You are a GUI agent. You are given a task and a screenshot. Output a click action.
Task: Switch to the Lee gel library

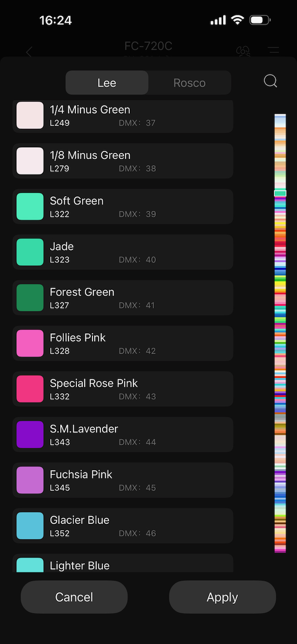[x=107, y=83]
